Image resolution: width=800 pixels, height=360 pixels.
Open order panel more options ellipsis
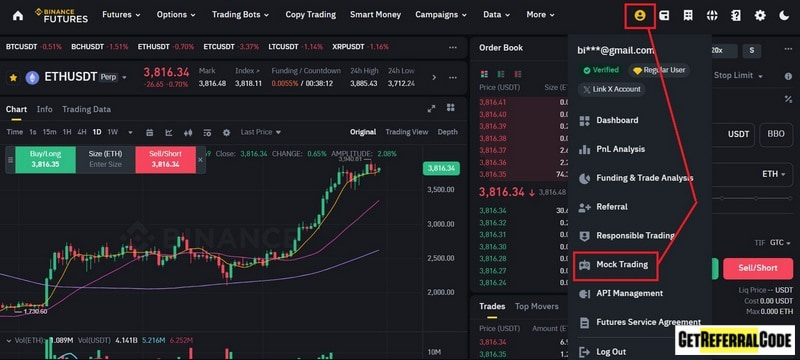point(788,49)
